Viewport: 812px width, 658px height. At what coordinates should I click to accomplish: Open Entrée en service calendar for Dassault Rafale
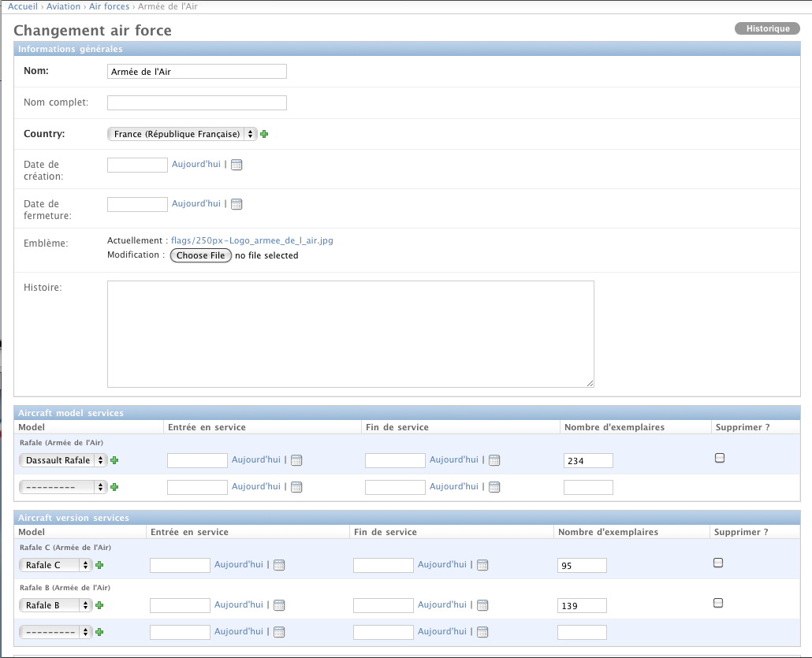pyautogui.click(x=296, y=460)
